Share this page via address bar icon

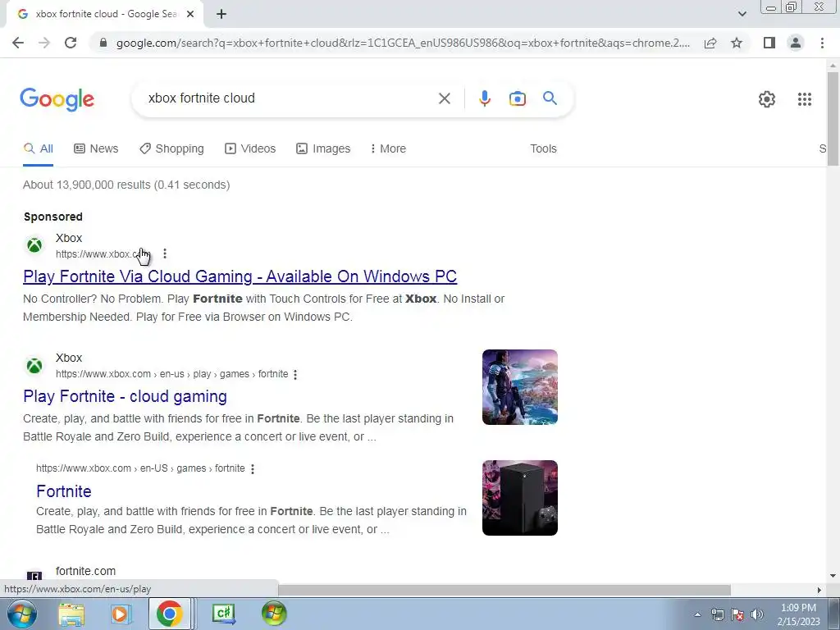710,43
